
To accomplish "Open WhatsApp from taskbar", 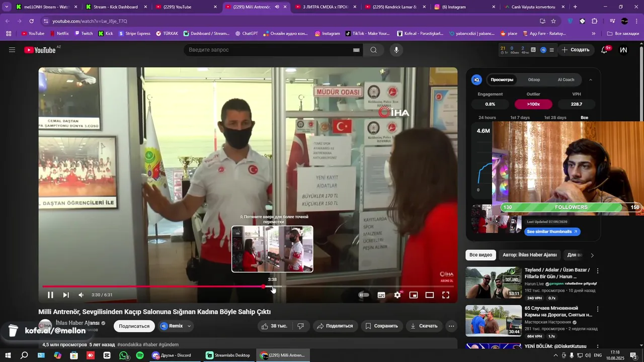I will pyautogui.click(x=124, y=355).
